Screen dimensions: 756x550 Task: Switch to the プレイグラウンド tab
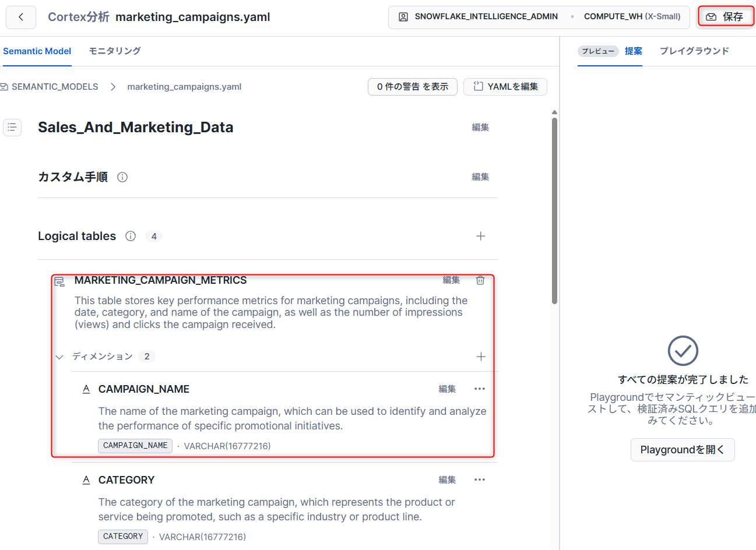[694, 51]
